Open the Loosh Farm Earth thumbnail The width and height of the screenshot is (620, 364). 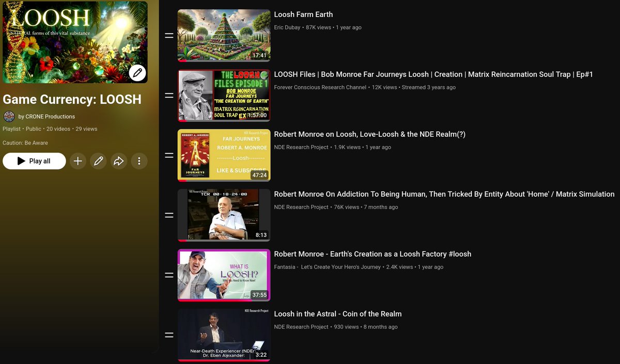(224, 36)
